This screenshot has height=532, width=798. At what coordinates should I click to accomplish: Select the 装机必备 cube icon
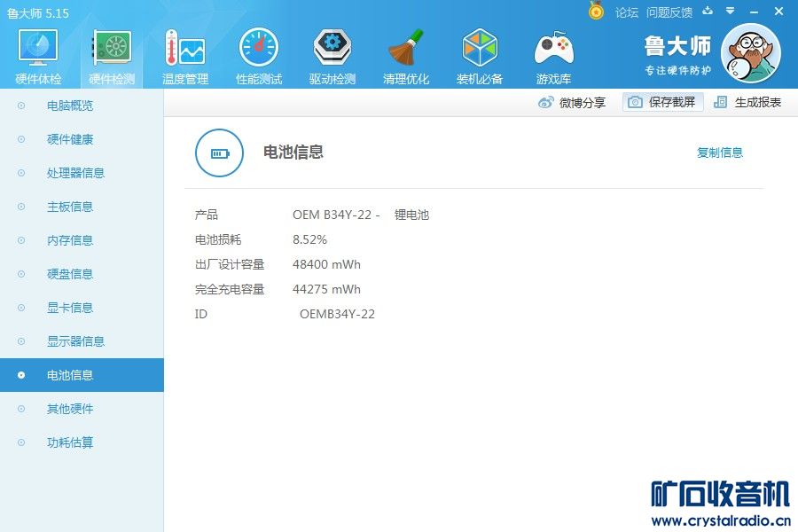tap(480, 51)
